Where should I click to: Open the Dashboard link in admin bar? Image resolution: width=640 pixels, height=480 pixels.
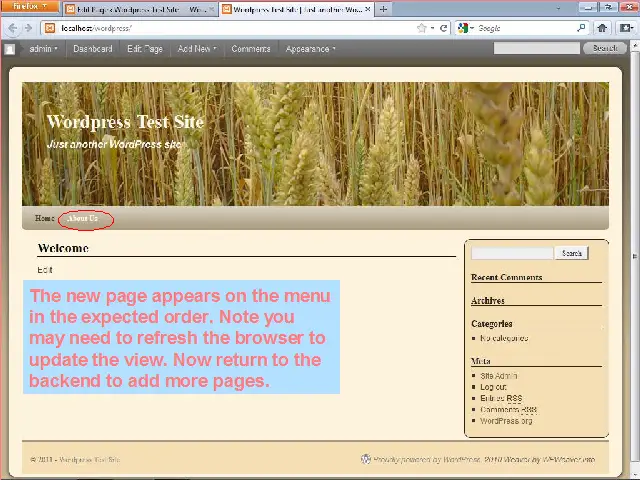93,49
